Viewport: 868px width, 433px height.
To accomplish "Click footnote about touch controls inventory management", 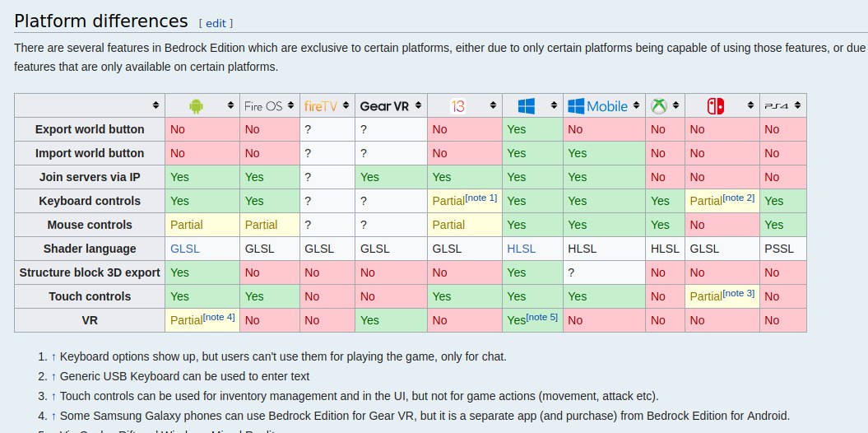I will coord(360,397).
